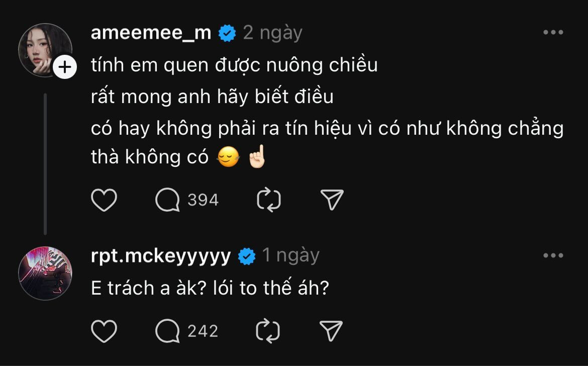588x366 pixels.
Task: Repost the ameemee_m thread
Action: [x=269, y=200]
